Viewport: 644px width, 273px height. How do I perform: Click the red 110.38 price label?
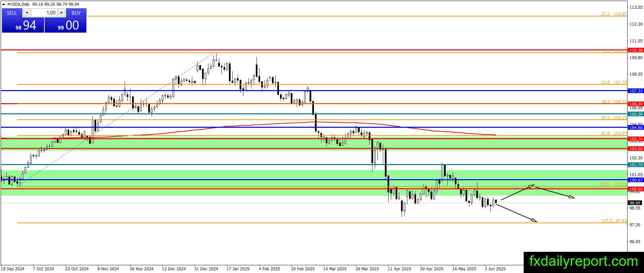point(636,50)
